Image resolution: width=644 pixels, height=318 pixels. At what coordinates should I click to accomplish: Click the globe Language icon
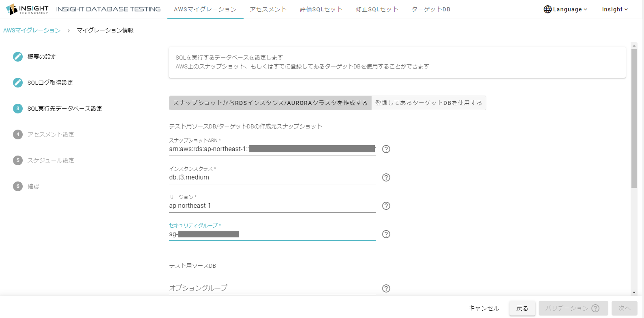tap(548, 9)
